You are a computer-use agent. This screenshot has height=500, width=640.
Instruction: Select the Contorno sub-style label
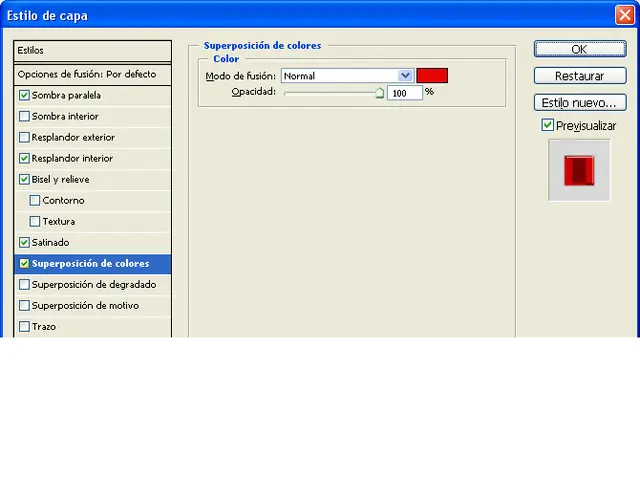pos(63,200)
